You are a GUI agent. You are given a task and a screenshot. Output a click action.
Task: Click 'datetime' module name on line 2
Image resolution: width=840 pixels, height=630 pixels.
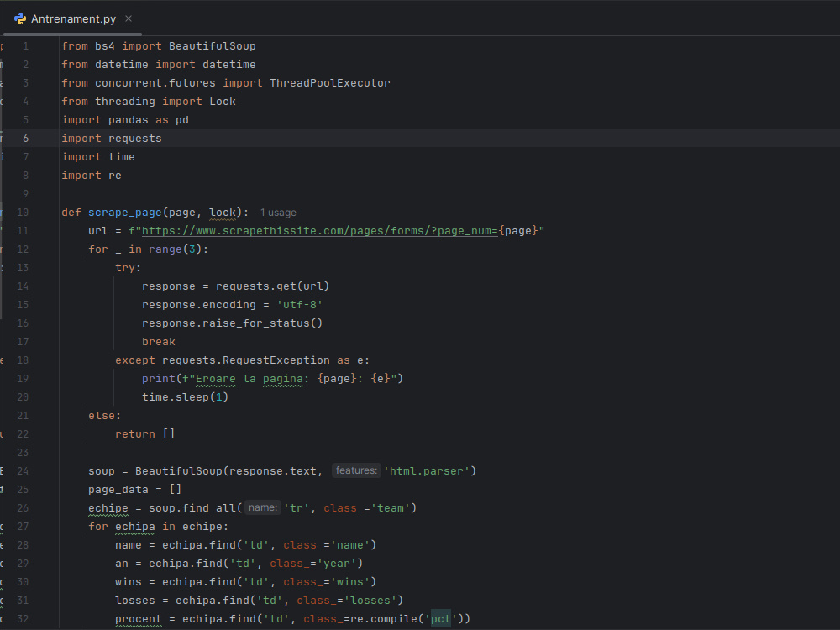(122, 65)
